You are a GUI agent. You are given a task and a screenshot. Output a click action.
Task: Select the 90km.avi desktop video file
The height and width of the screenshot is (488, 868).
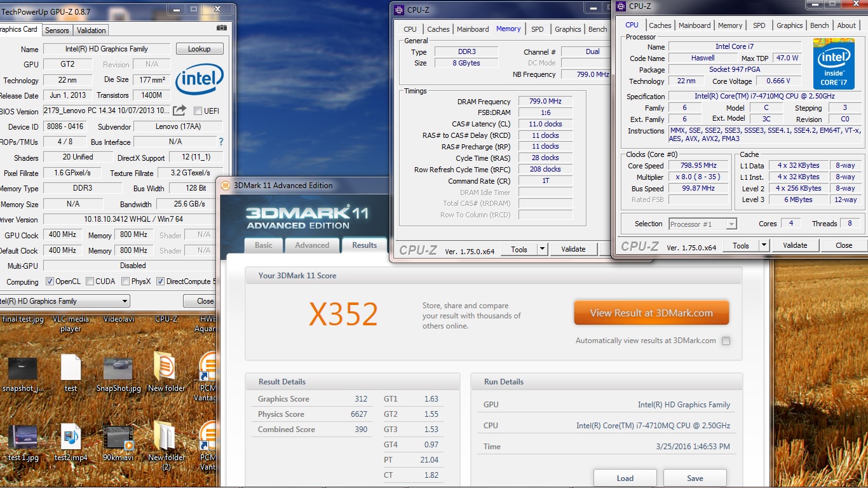coord(118,443)
